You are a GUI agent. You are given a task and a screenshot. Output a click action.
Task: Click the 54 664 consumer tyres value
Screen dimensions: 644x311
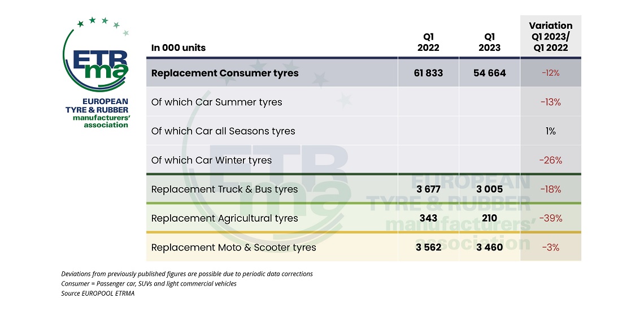click(x=489, y=73)
